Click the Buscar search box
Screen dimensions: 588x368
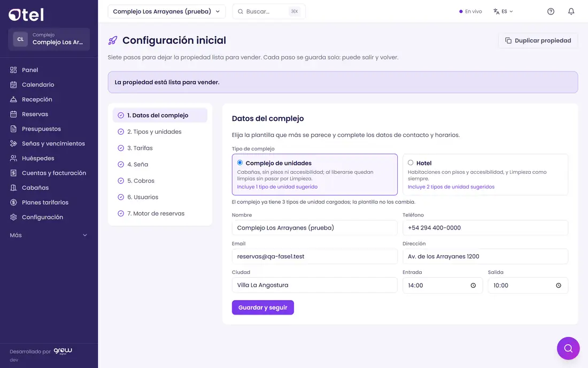[x=268, y=11]
